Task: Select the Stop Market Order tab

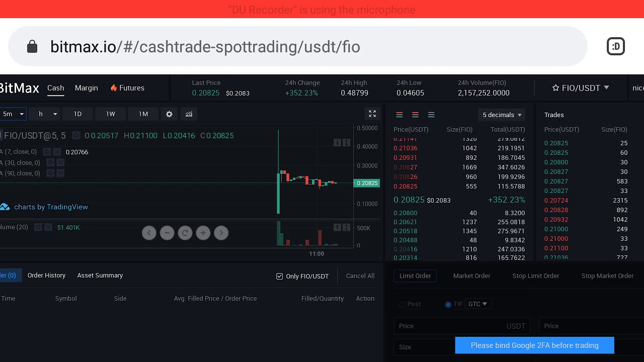Action: (607, 276)
